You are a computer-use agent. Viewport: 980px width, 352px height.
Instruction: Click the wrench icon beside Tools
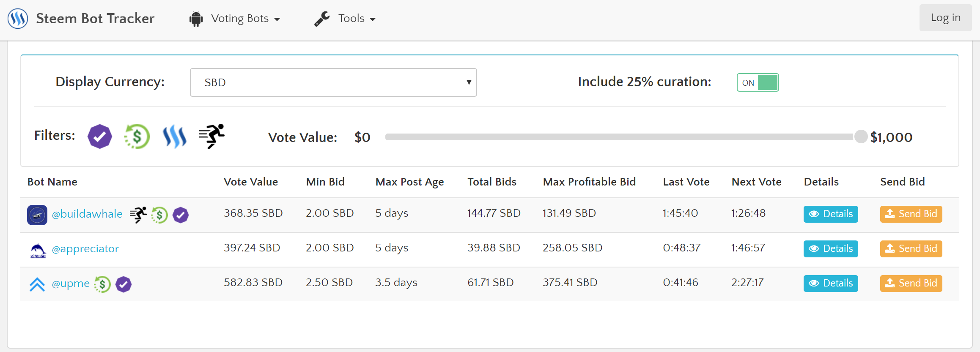[x=322, y=19]
